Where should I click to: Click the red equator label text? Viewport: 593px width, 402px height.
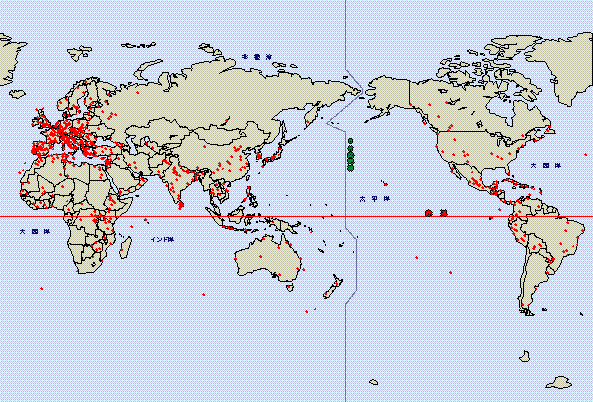click(x=436, y=213)
